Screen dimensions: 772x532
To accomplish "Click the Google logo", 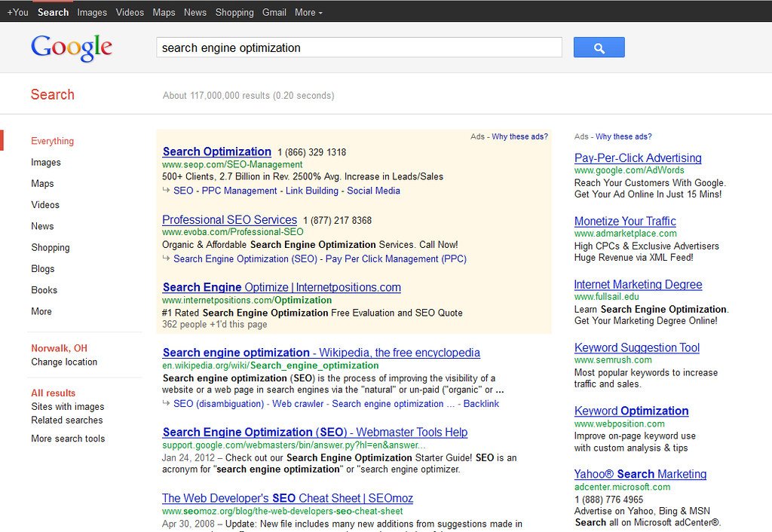I will pyautogui.click(x=72, y=47).
